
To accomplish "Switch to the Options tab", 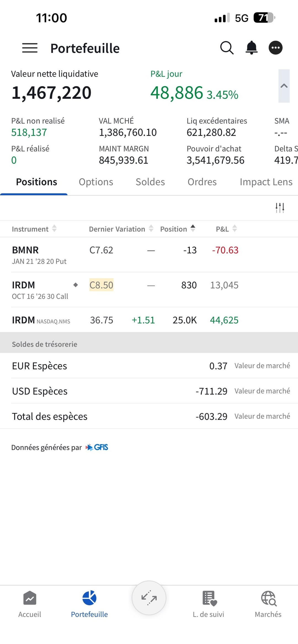I will (x=96, y=182).
